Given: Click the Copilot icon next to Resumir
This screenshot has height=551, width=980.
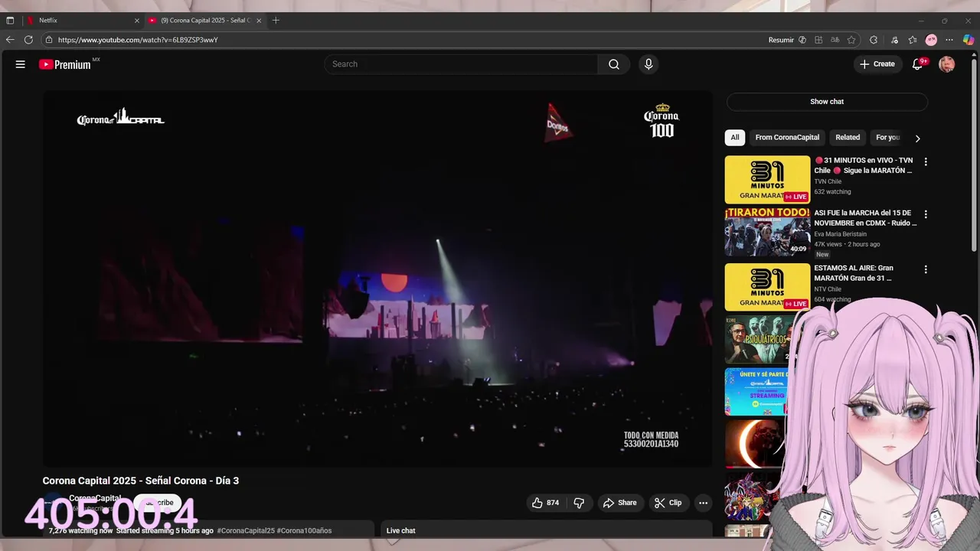Looking at the screenshot, I should pos(802,40).
